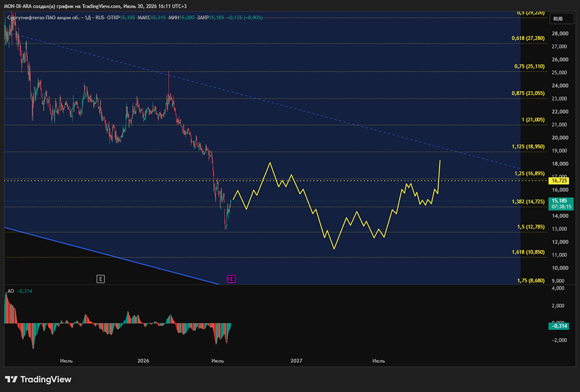Select the AO indicator label
580x392 pixels.
10,291
